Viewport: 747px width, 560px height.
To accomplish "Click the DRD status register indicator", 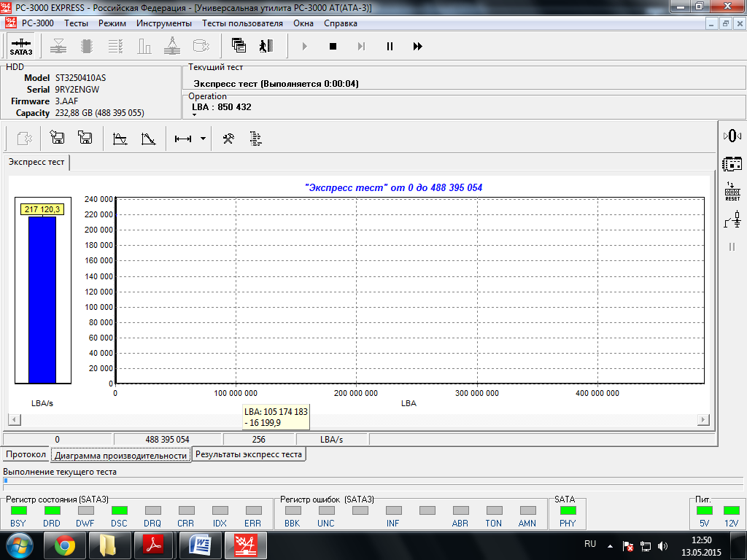I will click(x=52, y=510).
